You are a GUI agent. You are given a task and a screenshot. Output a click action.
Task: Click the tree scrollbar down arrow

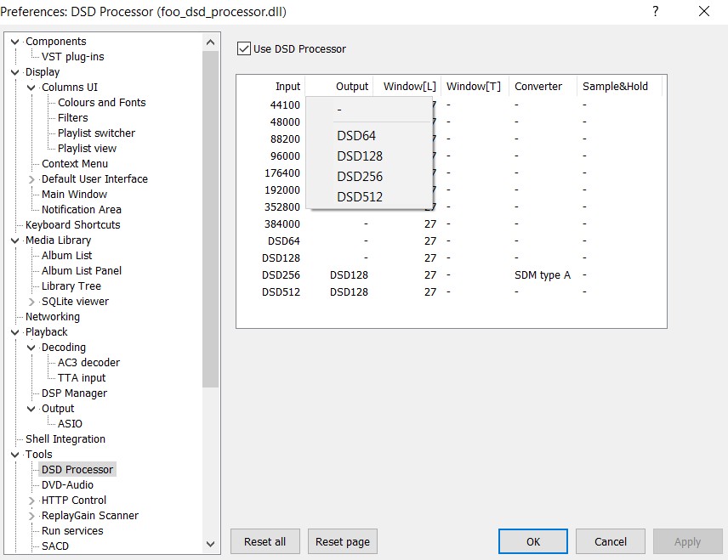pos(211,545)
